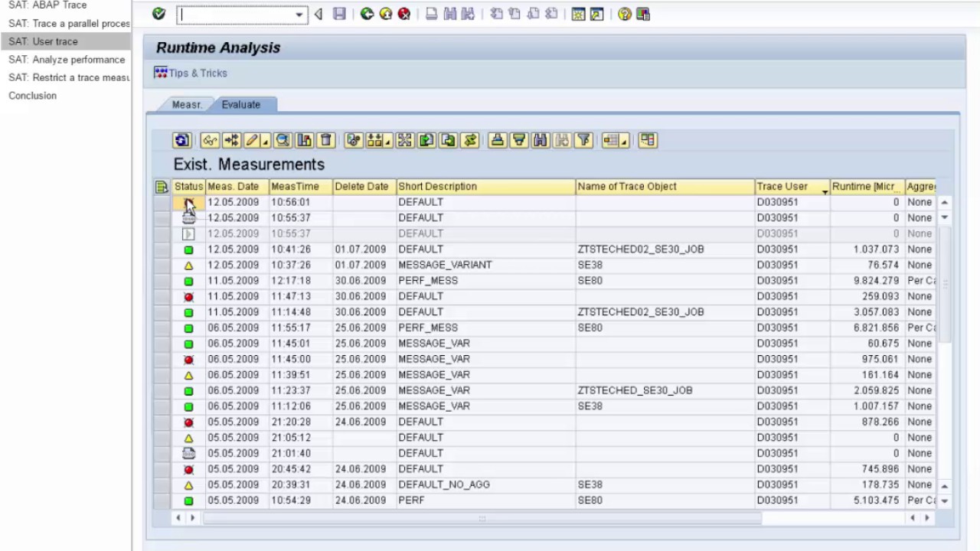This screenshot has height=551, width=980.
Task: Click the vertical scrollbar's top up arrow
Action: tap(945, 202)
